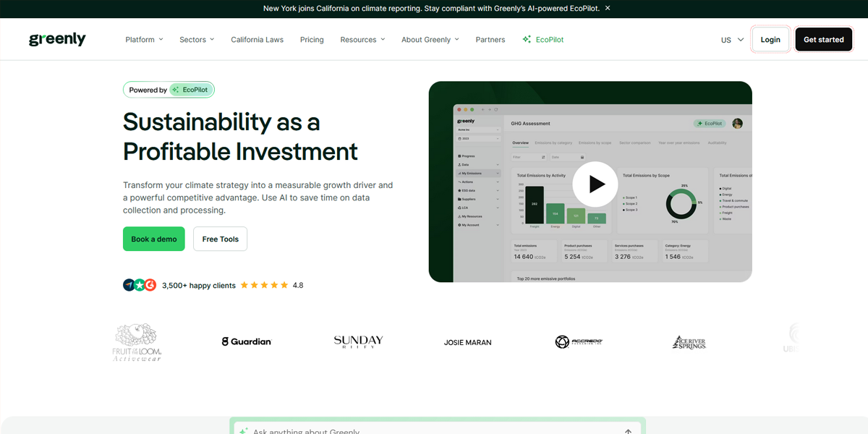Viewport: 868px width, 434px height.
Task: Click the Fruit of the Loom logo
Action: pos(137,342)
